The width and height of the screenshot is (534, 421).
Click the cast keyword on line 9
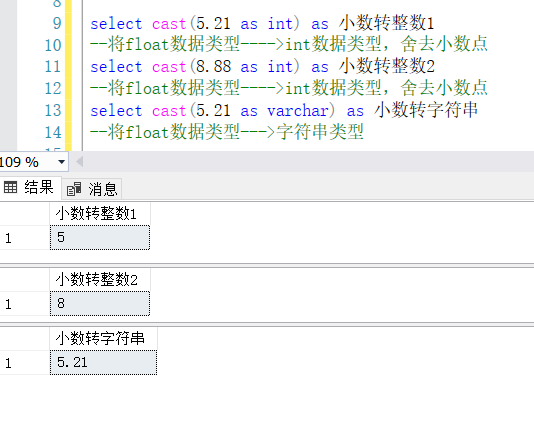[x=169, y=24]
